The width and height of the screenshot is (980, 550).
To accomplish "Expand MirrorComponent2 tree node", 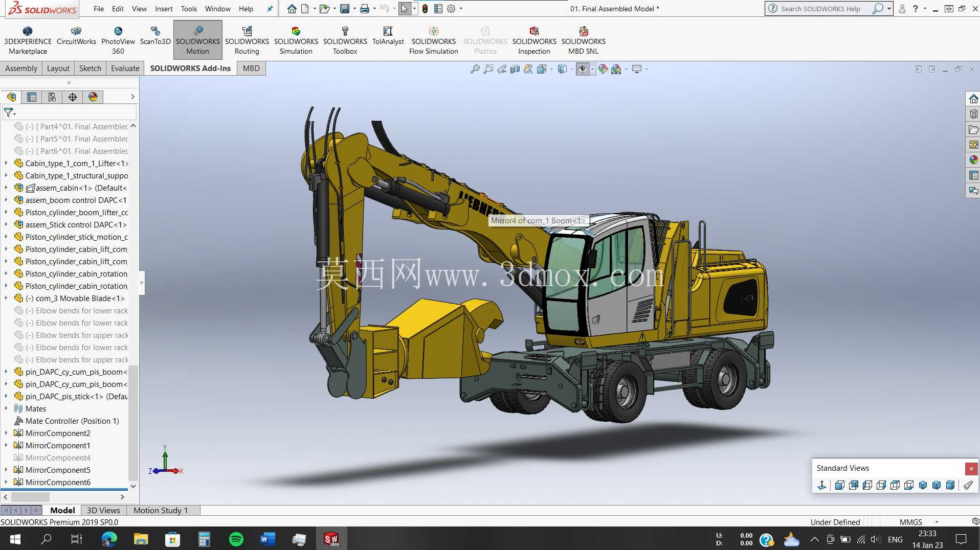I will (x=6, y=433).
